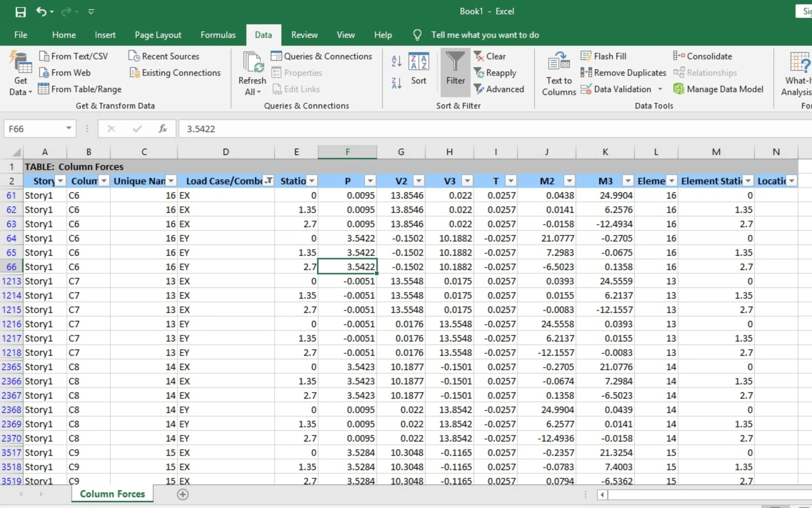The width and height of the screenshot is (812, 508).
Task: Add a new sheet with plus button
Action: click(x=183, y=494)
